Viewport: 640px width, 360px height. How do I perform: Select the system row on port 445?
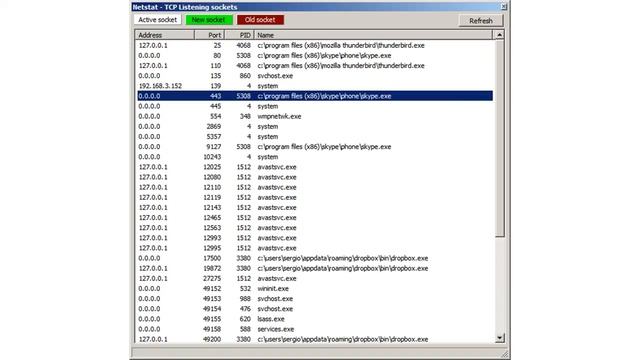coord(315,106)
